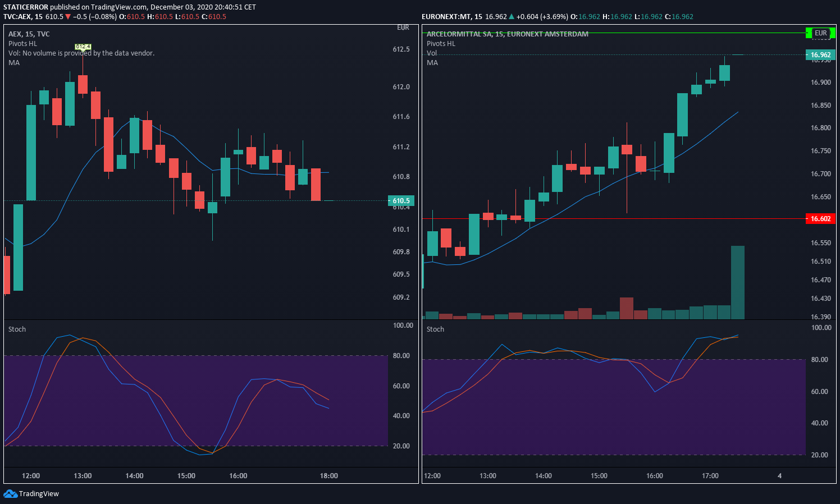The image size is (840, 504).
Task: Click the STATICERROR publisher name
Action: pyautogui.click(x=25, y=7)
